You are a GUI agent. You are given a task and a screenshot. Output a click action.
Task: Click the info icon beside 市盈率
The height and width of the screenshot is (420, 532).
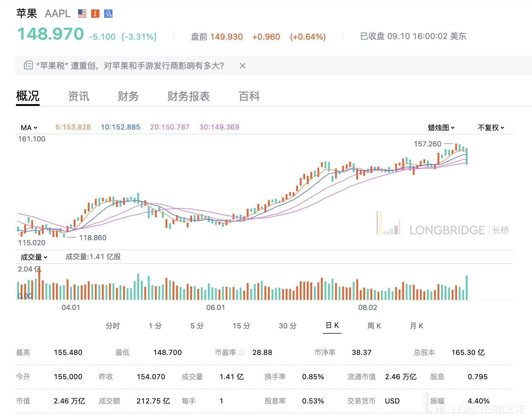(241, 353)
